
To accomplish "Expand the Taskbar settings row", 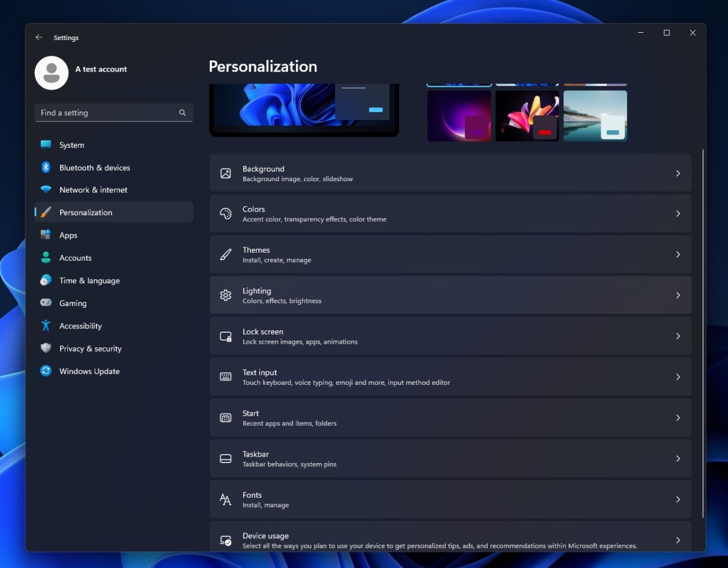I will (x=450, y=458).
